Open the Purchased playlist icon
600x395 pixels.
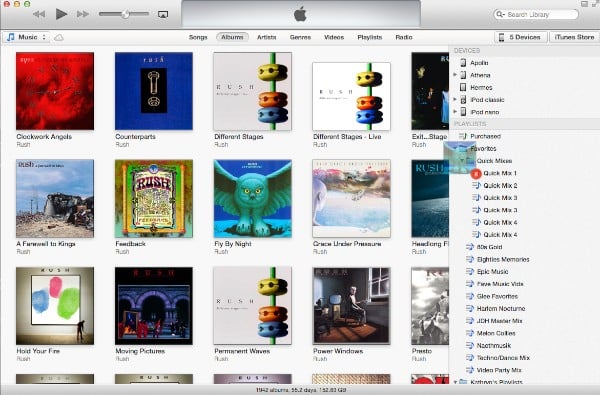click(x=463, y=136)
